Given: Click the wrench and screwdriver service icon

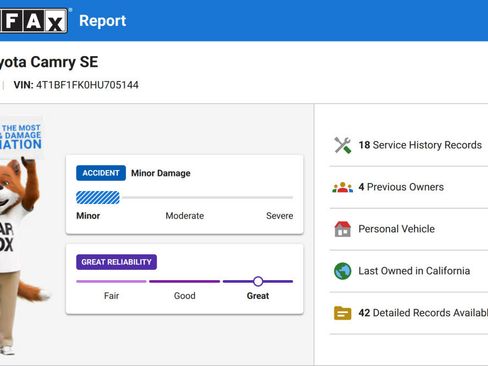Looking at the screenshot, I should [342, 145].
